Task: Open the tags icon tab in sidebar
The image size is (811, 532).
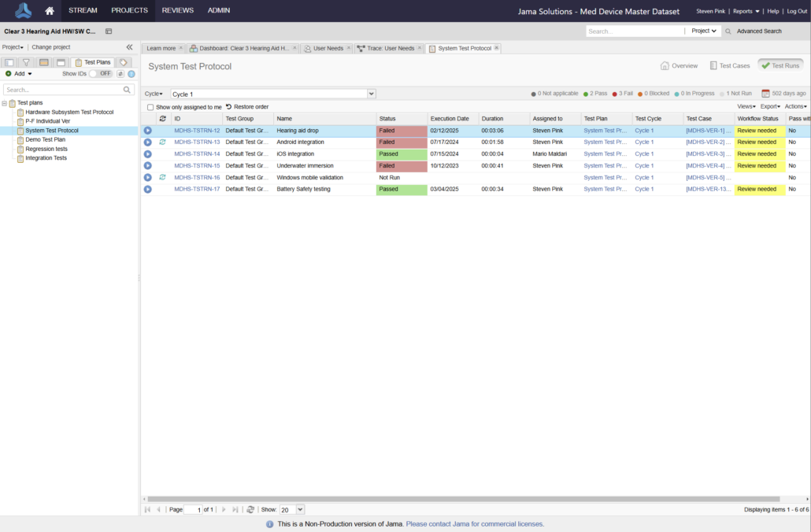Action: pos(124,62)
